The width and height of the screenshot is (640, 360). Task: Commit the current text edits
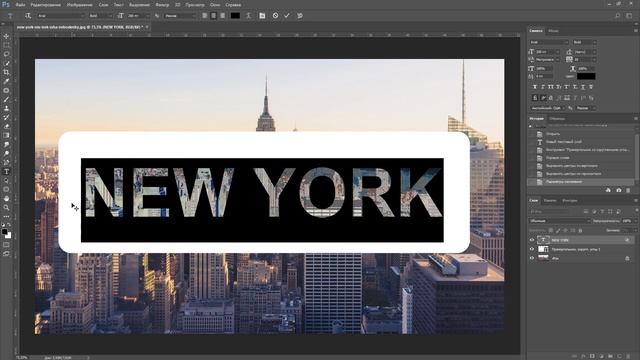[x=287, y=16]
